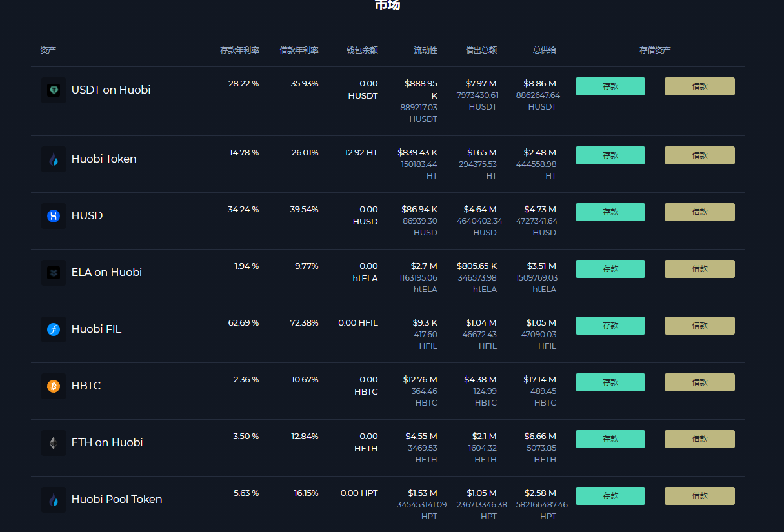Deposit ELA on Huobi via 存款
Viewport: 784px width, 532px height.
(610, 269)
